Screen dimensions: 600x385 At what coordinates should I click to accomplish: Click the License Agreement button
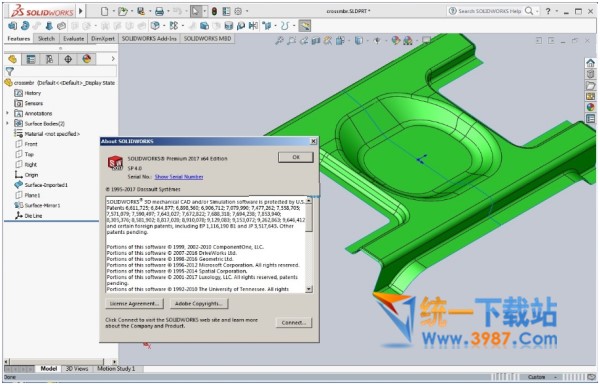[134, 303]
